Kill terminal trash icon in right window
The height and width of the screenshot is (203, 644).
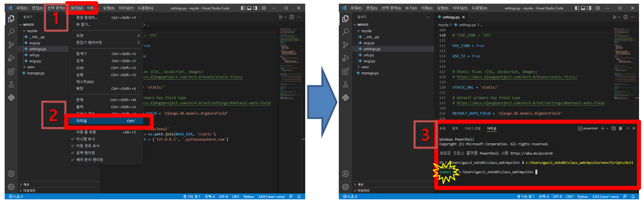point(620,128)
